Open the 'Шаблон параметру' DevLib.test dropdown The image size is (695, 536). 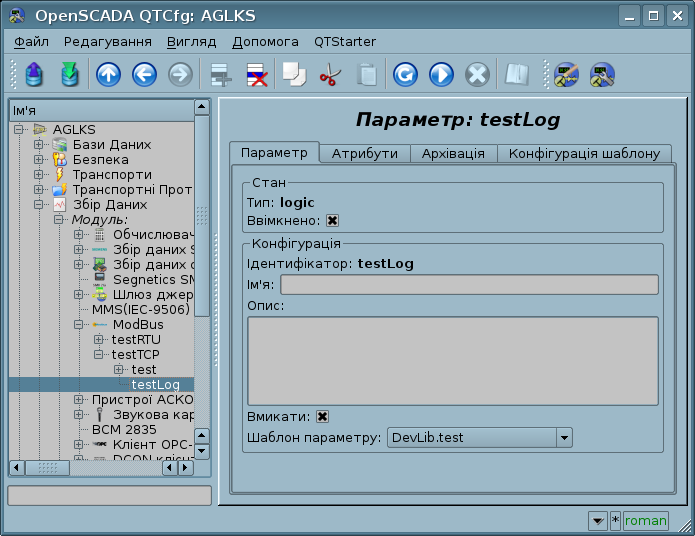click(564, 438)
